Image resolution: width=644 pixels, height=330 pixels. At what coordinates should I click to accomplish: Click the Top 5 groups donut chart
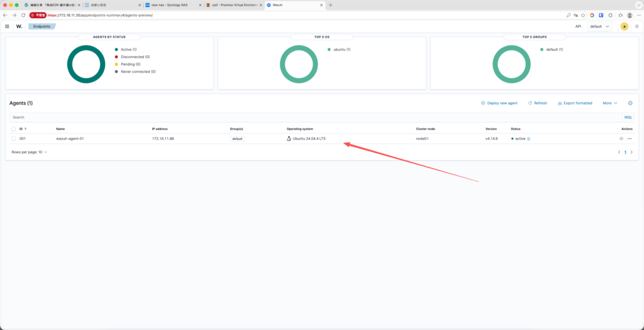tap(511, 64)
